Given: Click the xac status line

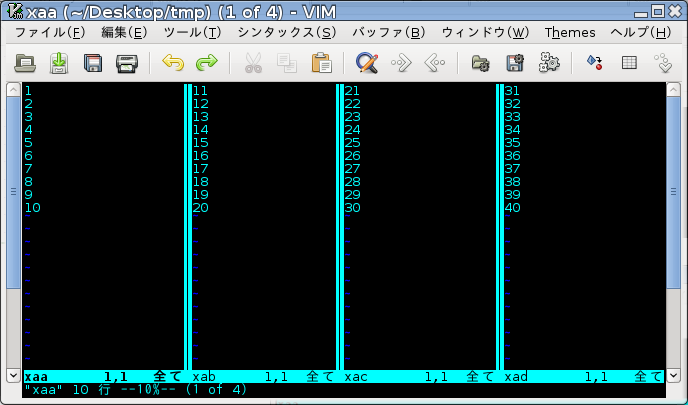Looking at the screenshot, I should click(x=420, y=376).
